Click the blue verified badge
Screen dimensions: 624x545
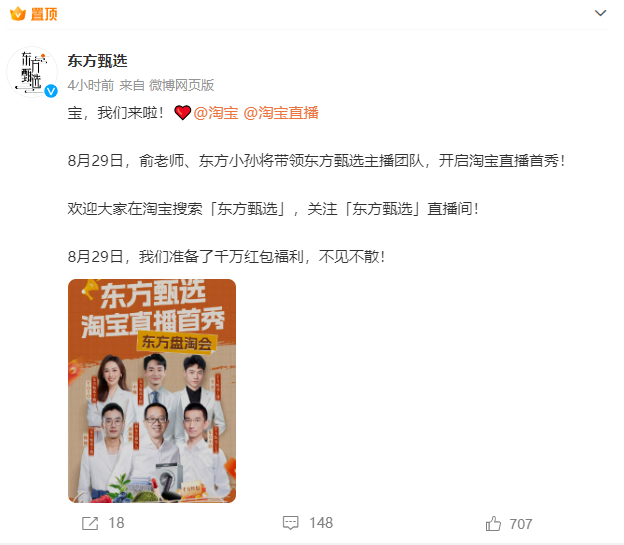coord(51,91)
